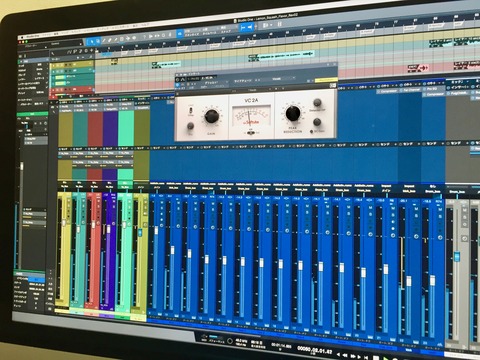Screen dimensions: 480x360
Task: Click the rewind transport button
Action: coord(345,355)
